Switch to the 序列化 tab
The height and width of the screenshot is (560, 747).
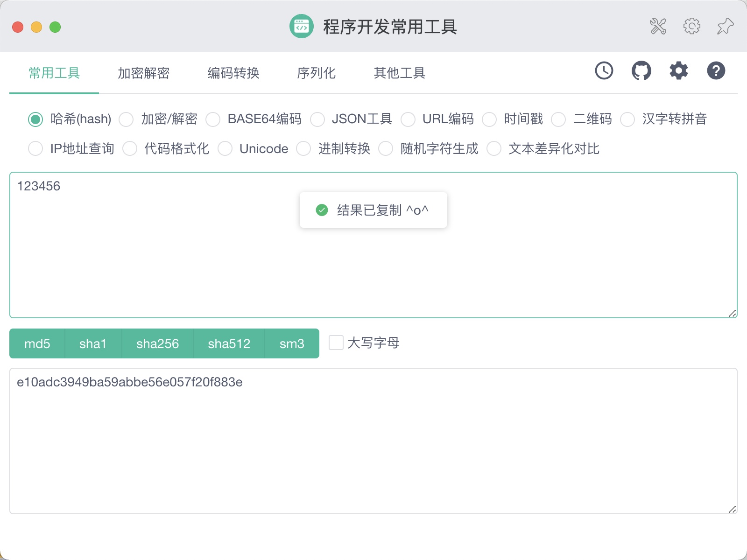tap(316, 73)
